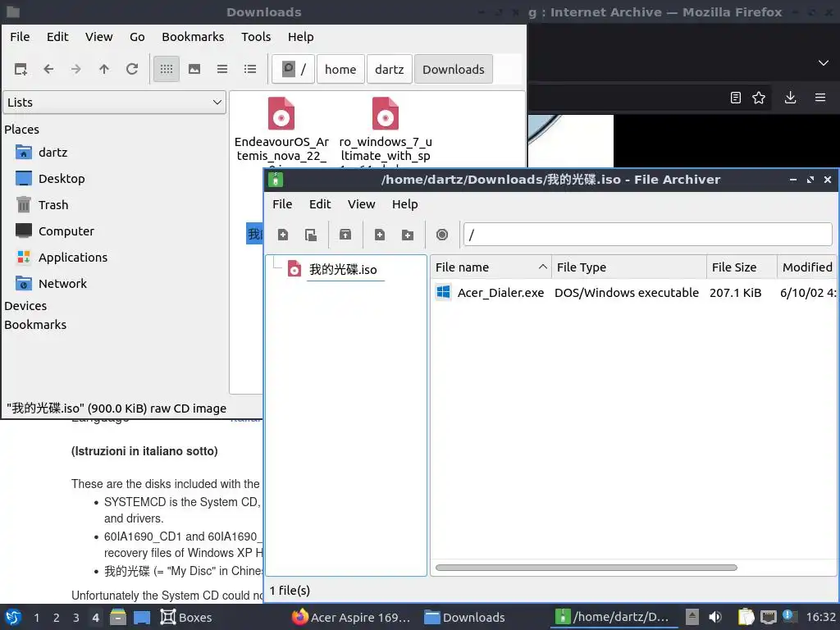840x630 pixels.
Task: Open Firefox hamburger menu
Action: click(820, 98)
